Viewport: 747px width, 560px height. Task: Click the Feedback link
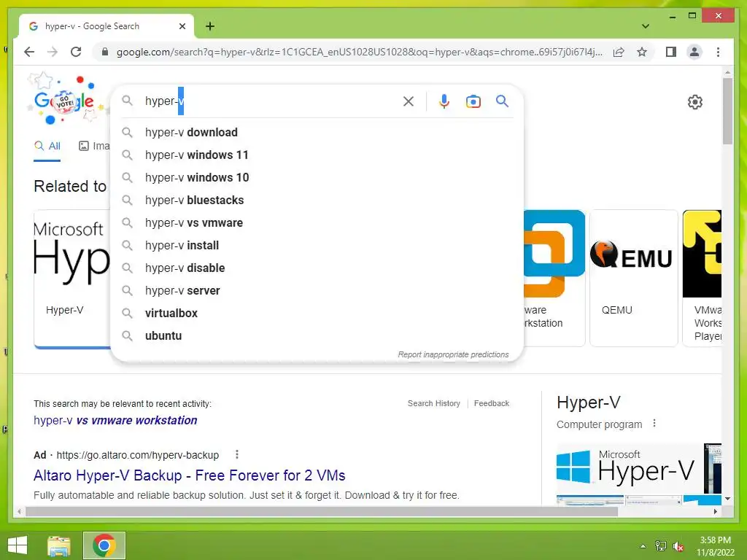pos(491,403)
